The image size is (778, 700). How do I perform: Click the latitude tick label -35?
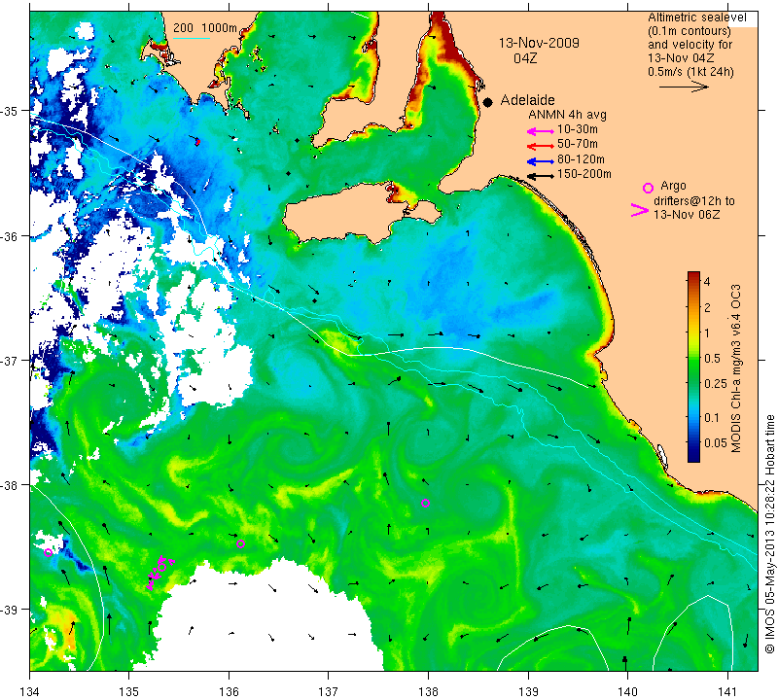9,111
